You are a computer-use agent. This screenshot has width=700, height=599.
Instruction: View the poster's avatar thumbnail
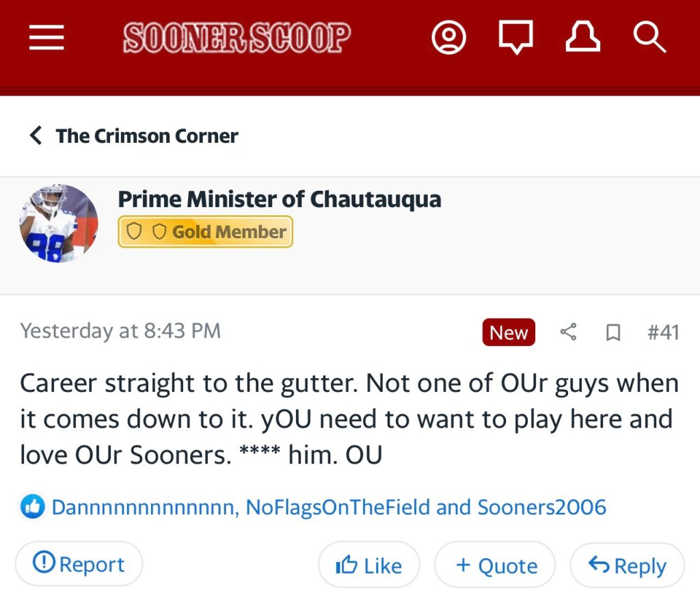[59, 224]
